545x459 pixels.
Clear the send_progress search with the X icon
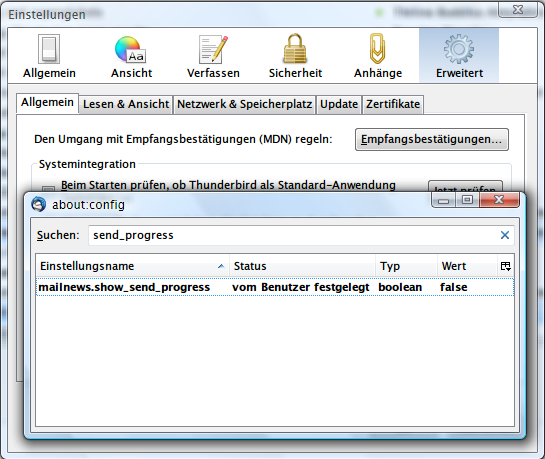pos(505,235)
